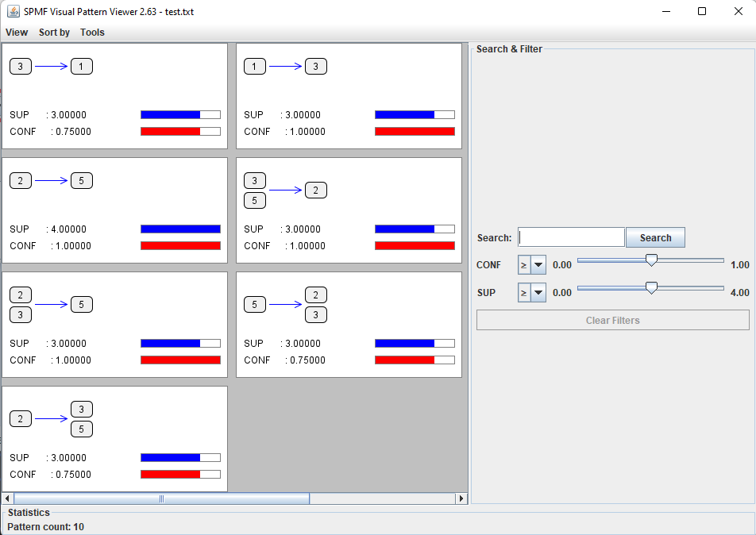Focus the Search text field
Image resolution: width=756 pixels, height=535 pixels.
tap(571, 237)
